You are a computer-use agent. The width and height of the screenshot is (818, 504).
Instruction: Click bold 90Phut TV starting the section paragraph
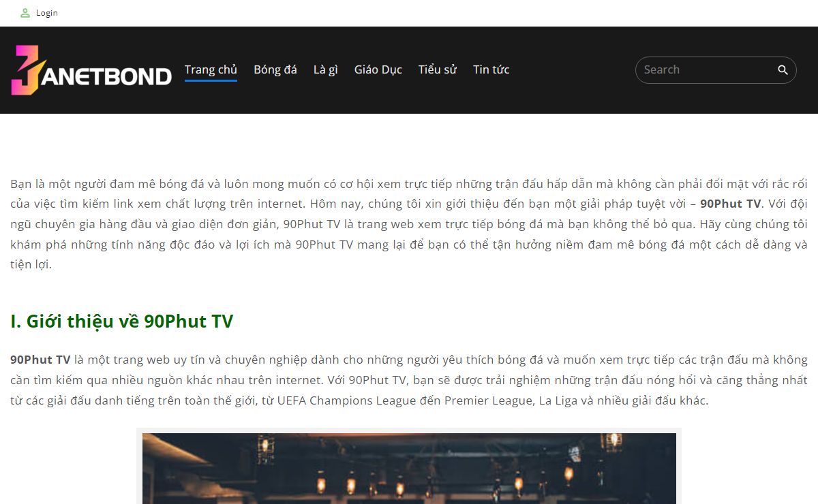tap(40, 360)
